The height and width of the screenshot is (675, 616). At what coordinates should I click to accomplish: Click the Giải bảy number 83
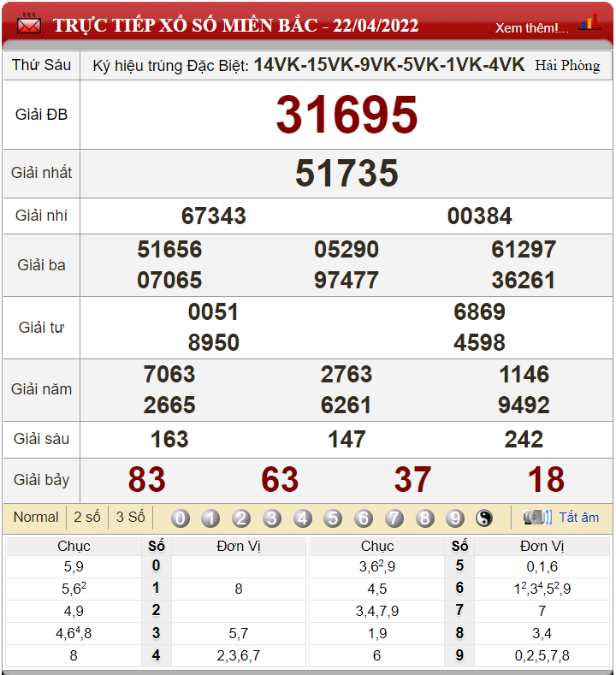click(x=146, y=480)
